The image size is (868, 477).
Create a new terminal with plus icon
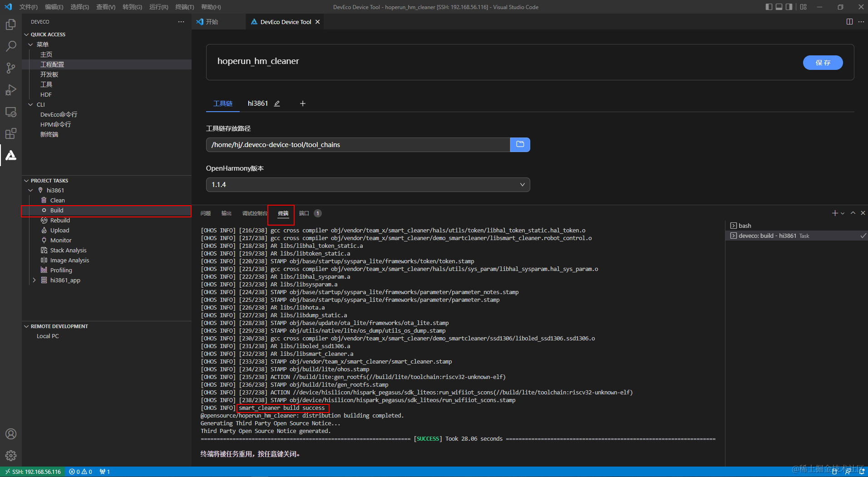834,213
